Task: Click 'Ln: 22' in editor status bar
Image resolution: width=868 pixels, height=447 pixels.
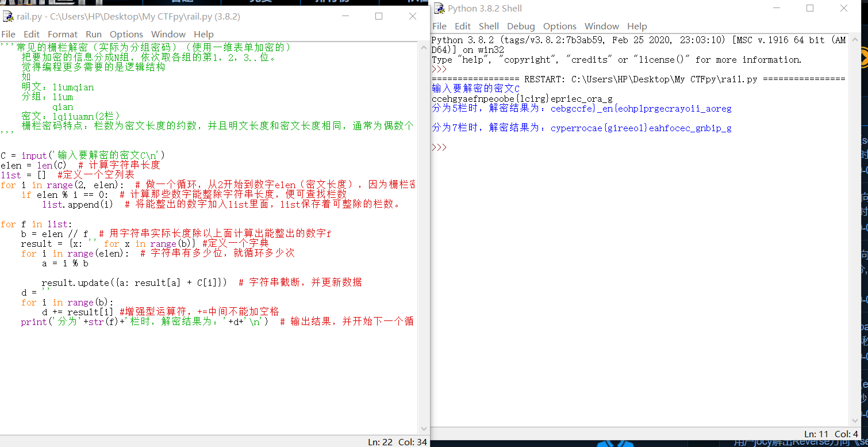Action: [x=381, y=442]
